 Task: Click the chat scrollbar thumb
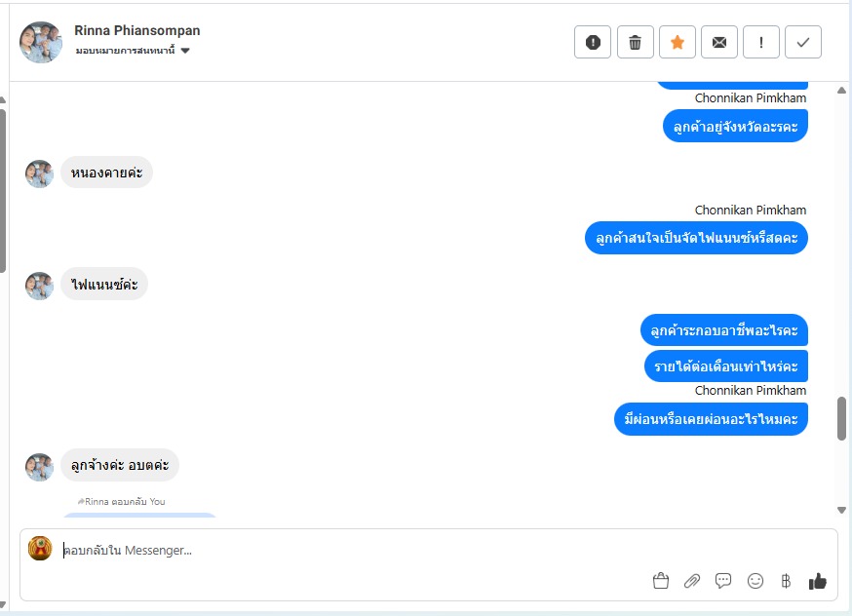pyautogui.click(x=841, y=418)
